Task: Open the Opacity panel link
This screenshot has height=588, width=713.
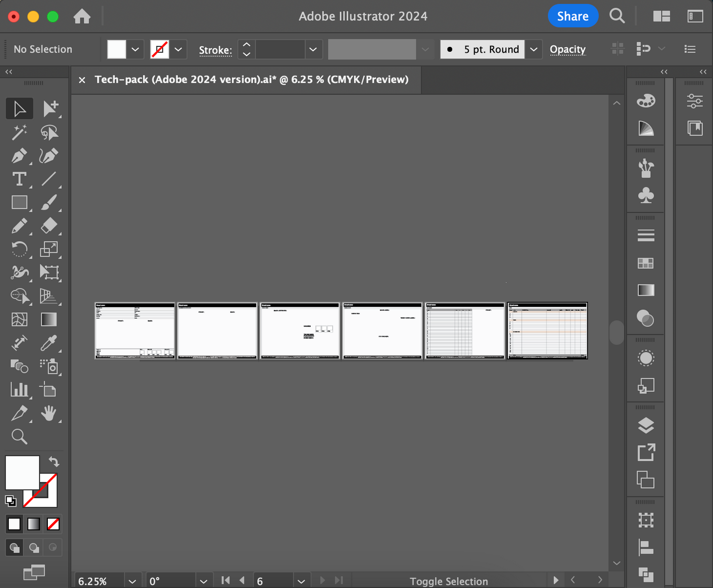Action: pos(567,49)
